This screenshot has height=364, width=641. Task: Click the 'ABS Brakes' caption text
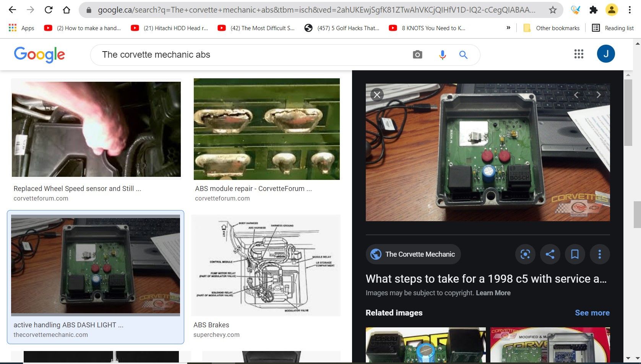click(x=211, y=325)
